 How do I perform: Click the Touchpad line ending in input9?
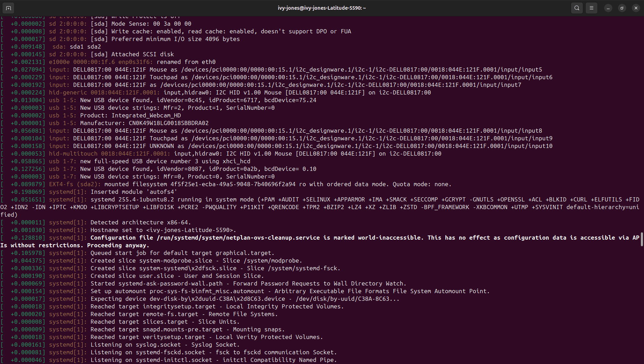(x=276, y=138)
